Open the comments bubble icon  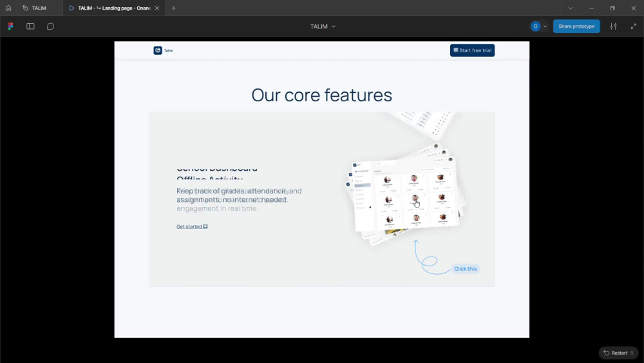click(x=50, y=26)
